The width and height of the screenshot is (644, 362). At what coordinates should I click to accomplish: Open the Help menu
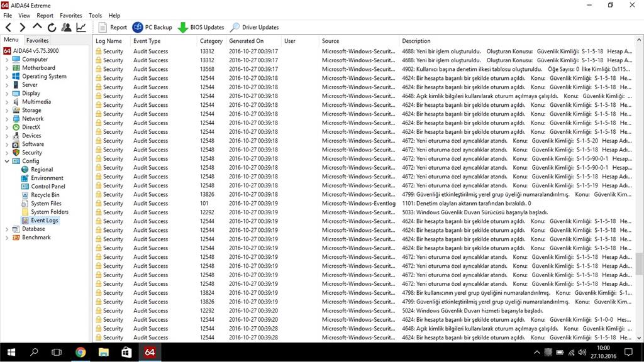[114, 16]
